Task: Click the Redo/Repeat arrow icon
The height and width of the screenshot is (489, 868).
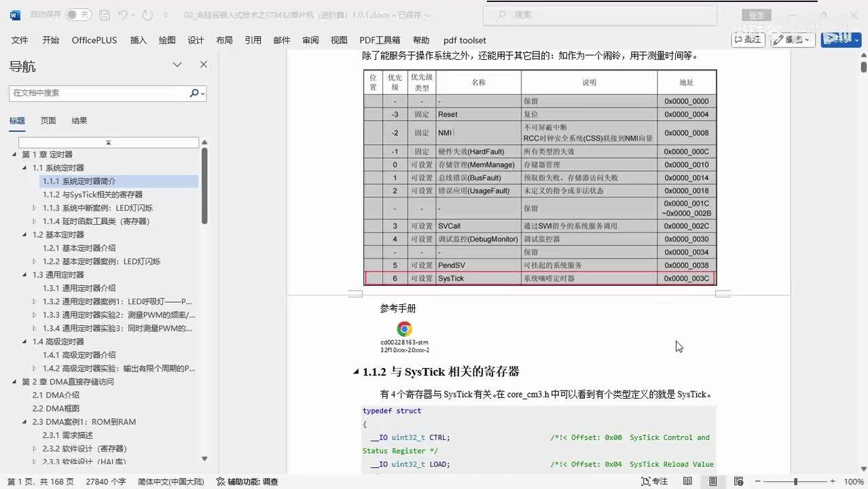Action: [x=147, y=14]
